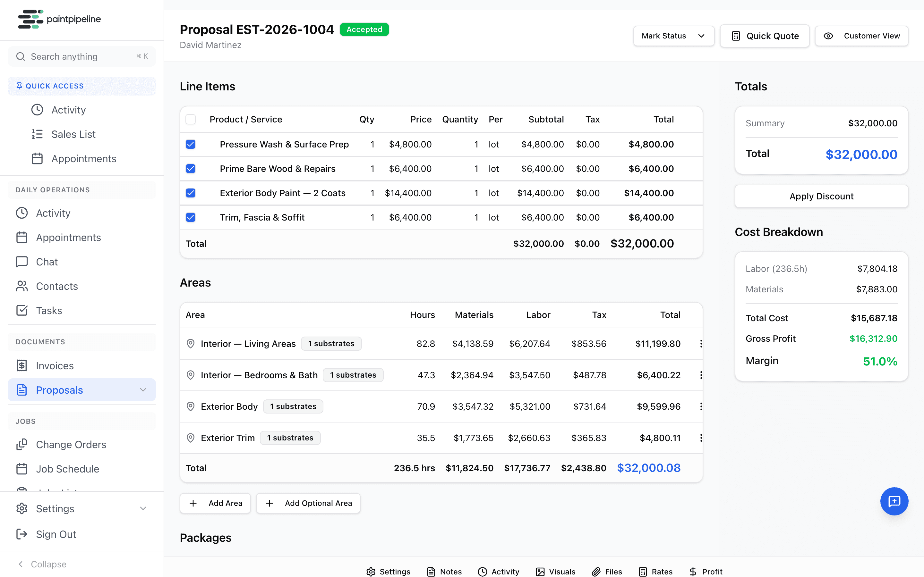Viewport: 924px width, 577px height.
Task: Select the Contacts icon in sidebar
Action: tap(22, 286)
